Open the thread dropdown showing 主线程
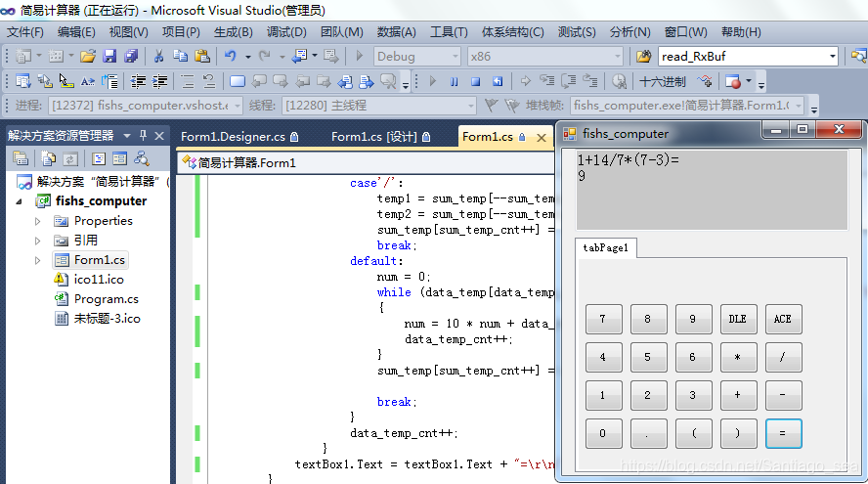868x484 pixels. point(379,106)
